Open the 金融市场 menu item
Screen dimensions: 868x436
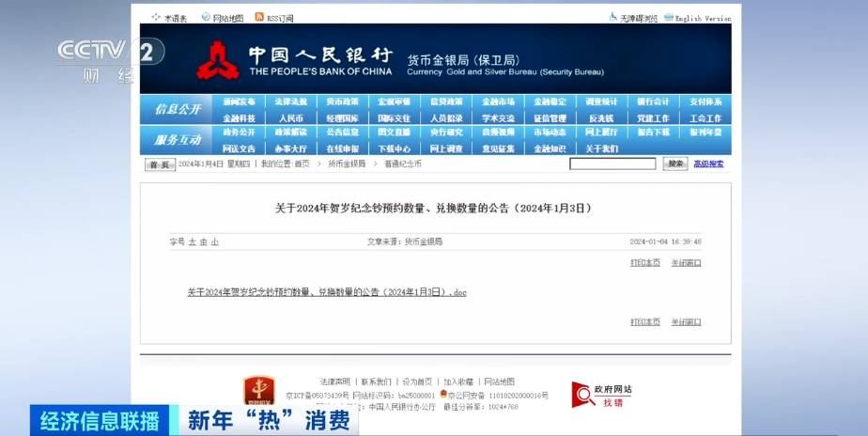498,101
